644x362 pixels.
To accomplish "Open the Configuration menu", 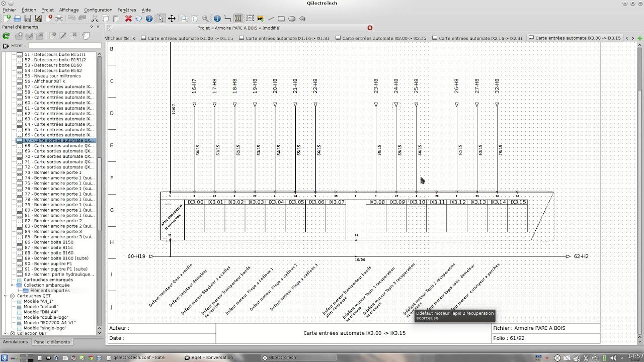I will (98, 10).
